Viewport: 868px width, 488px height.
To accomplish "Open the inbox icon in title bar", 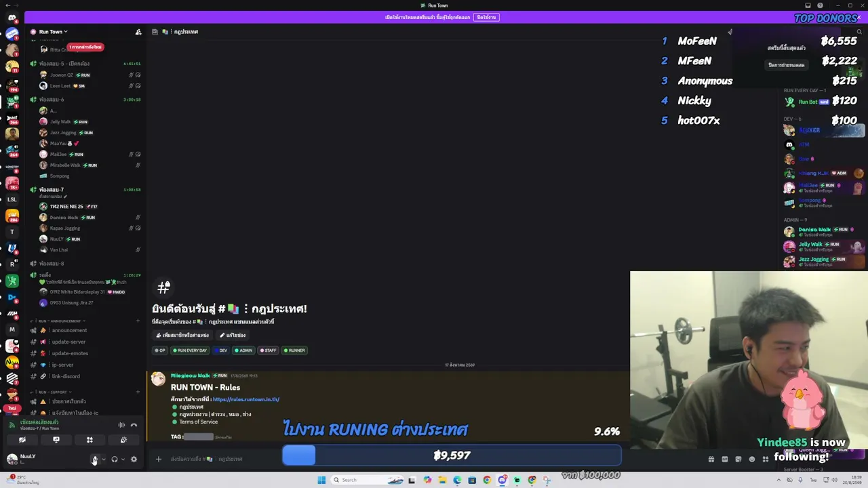I will pyautogui.click(x=808, y=5).
